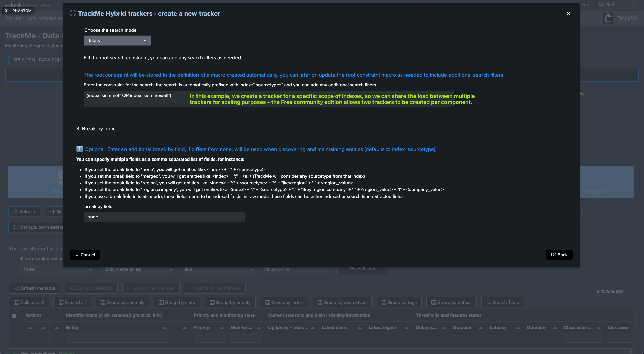
Task: Click the TrackMe app logo icon
Action: tap(608, 19)
